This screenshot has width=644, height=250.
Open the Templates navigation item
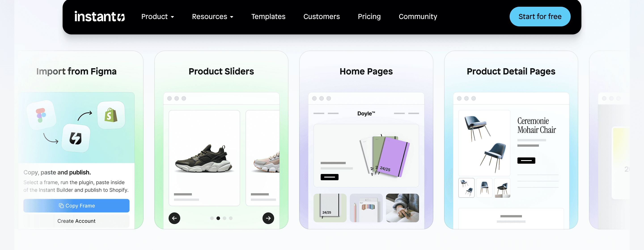click(x=268, y=16)
